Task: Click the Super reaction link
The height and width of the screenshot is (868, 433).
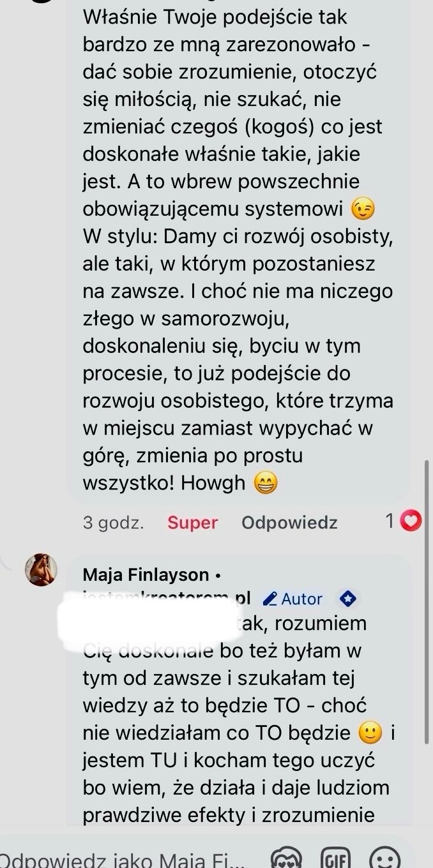Action: 192,523
